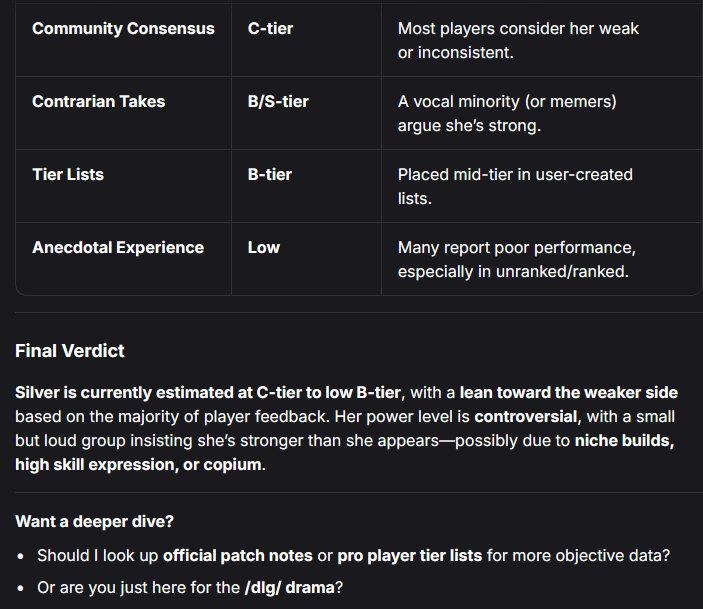Image resolution: width=703 pixels, height=609 pixels.
Task: Click the official patch notes bold text
Action: point(238,556)
